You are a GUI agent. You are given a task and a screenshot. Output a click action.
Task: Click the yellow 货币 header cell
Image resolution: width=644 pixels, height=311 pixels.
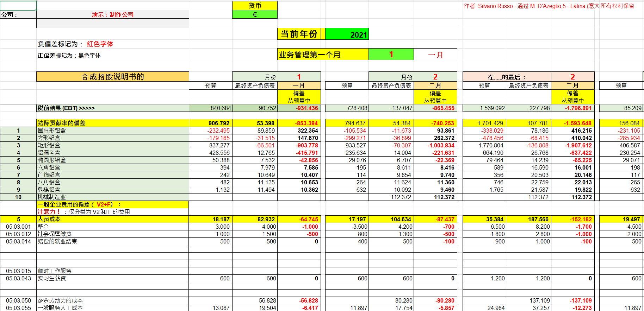(x=255, y=6)
